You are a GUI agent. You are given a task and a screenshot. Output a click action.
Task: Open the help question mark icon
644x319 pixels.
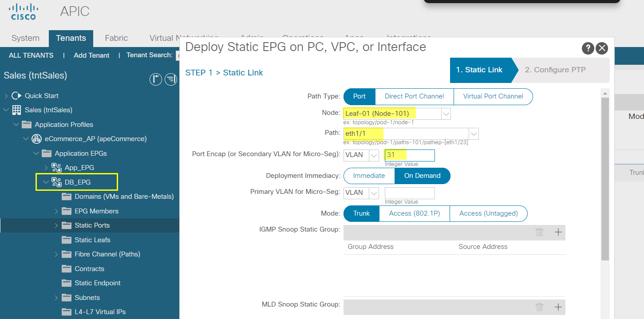(x=588, y=48)
